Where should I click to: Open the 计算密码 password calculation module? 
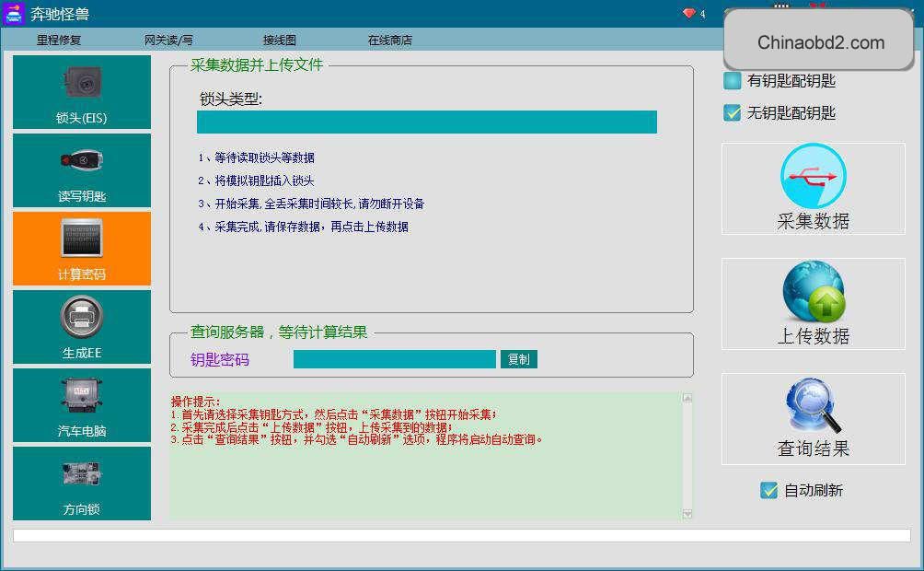tap(81, 247)
